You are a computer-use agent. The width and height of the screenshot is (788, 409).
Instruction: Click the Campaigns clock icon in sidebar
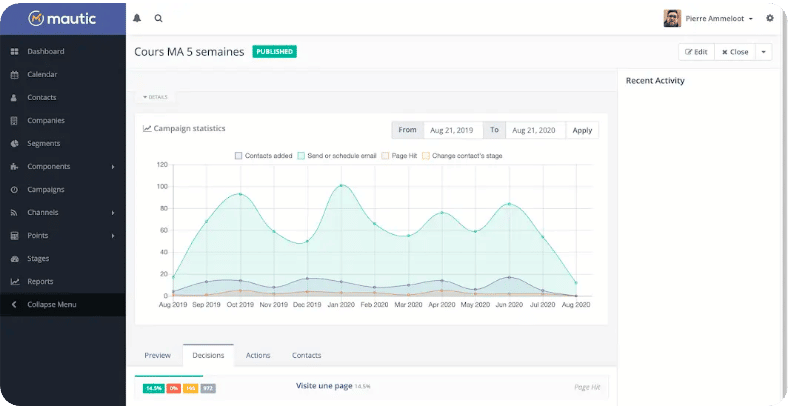click(14, 189)
